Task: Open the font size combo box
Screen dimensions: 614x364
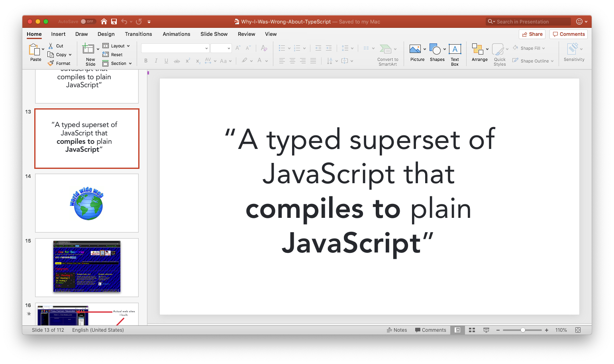Action: tap(221, 48)
